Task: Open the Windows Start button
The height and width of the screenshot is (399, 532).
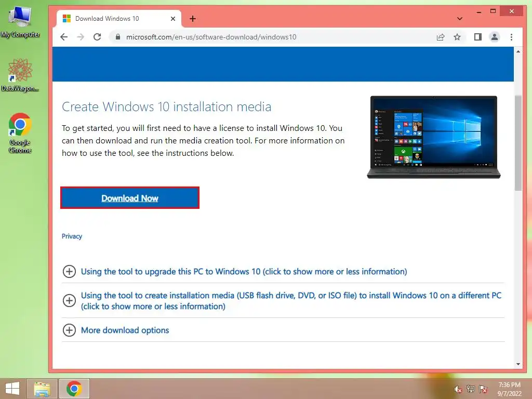Action: point(12,389)
